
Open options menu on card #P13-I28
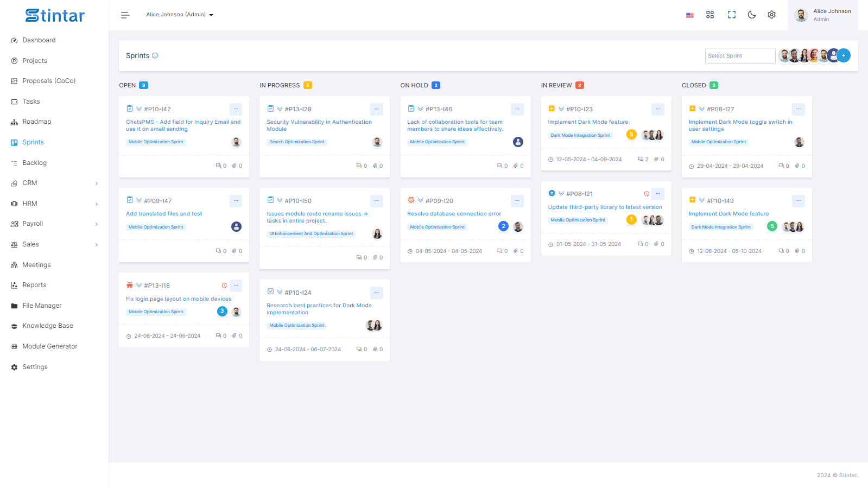[x=377, y=109]
